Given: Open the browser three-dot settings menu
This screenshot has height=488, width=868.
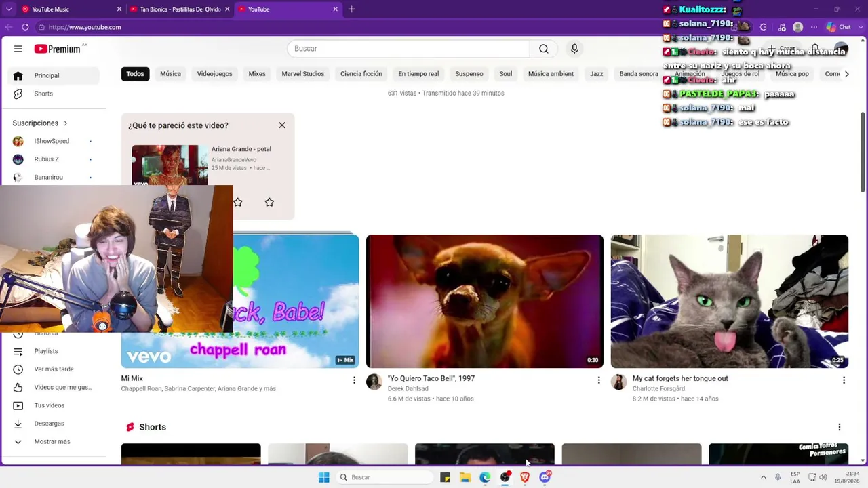Looking at the screenshot, I should pos(814,27).
